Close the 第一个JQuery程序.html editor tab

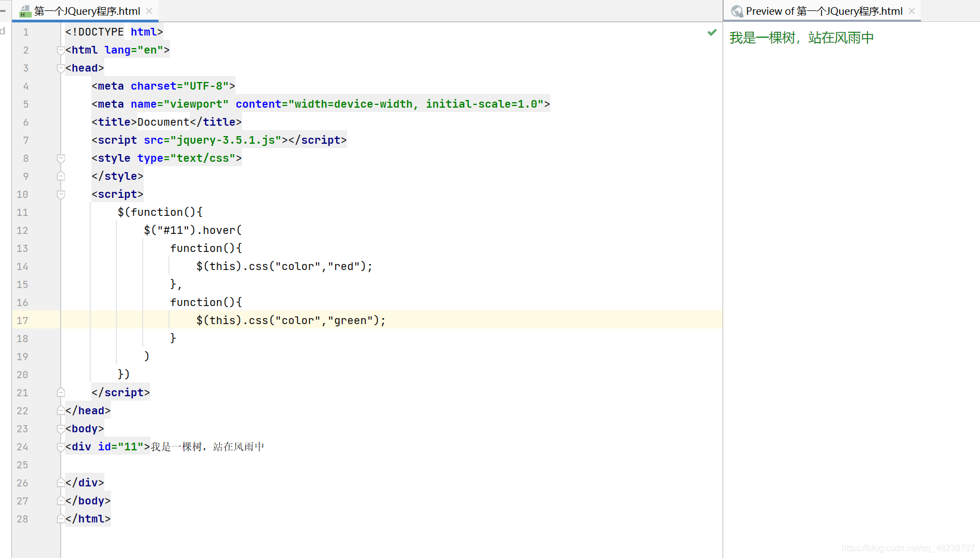[149, 11]
